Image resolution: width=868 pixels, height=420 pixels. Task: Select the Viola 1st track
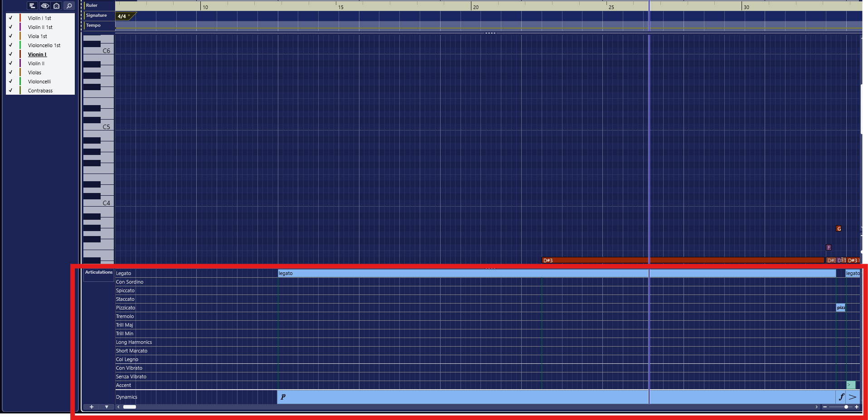coord(38,36)
